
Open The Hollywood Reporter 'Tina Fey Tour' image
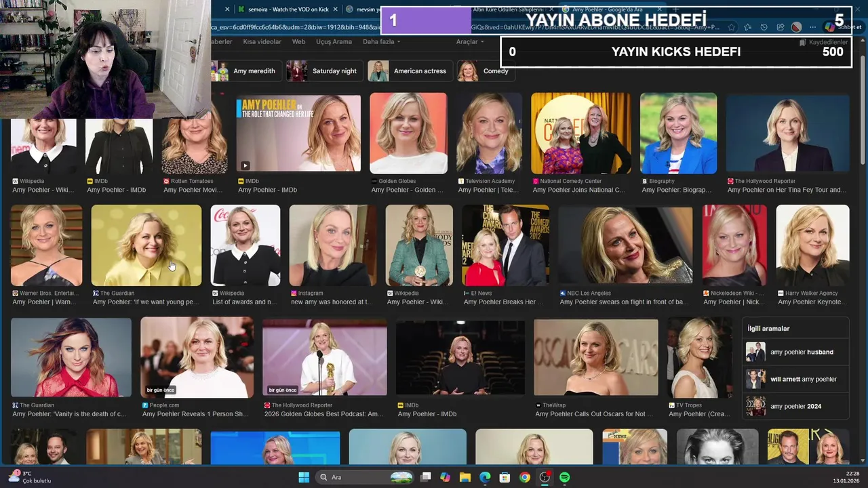click(x=787, y=134)
